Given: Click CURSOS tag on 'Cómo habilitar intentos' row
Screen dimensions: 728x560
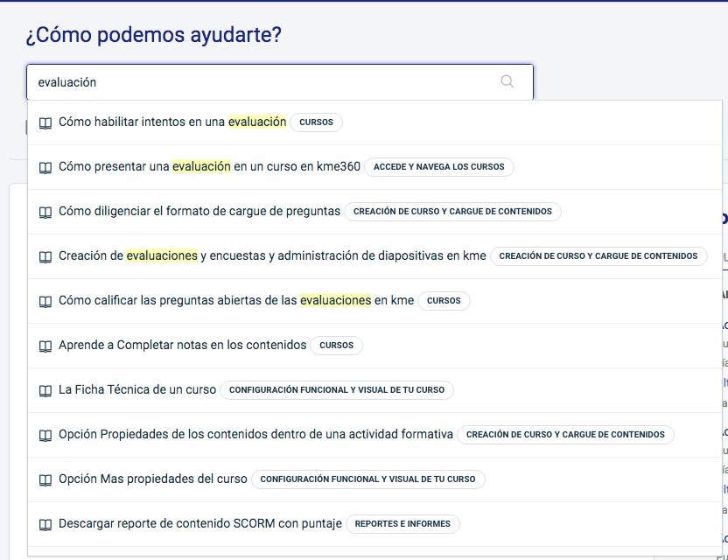Looking at the screenshot, I should (x=316, y=122).
